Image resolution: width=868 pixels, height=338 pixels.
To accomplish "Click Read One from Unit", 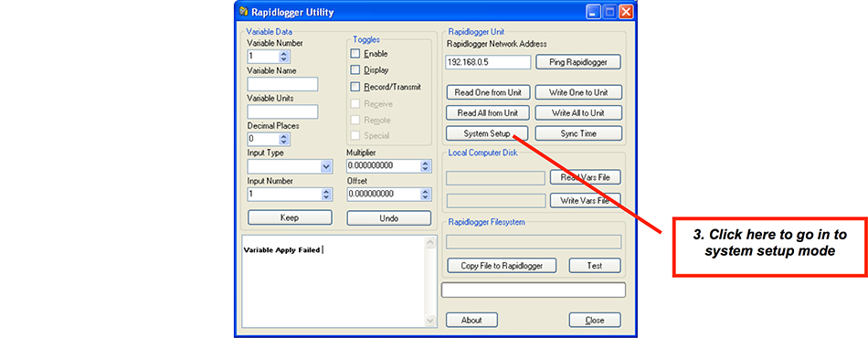I will 488,92.
